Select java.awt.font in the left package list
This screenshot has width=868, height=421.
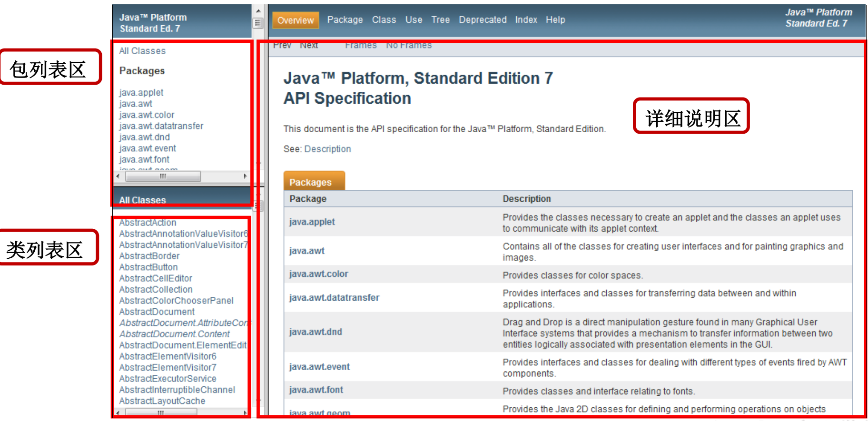click(144, 159)
